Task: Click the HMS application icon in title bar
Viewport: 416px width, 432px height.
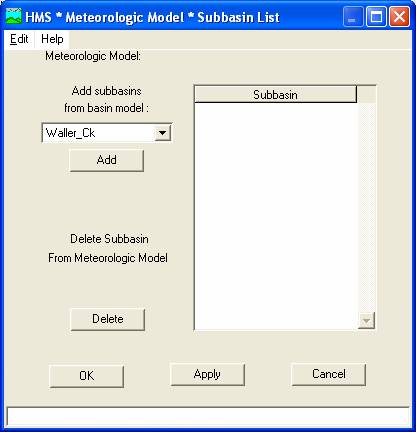Action: (13, 17)
